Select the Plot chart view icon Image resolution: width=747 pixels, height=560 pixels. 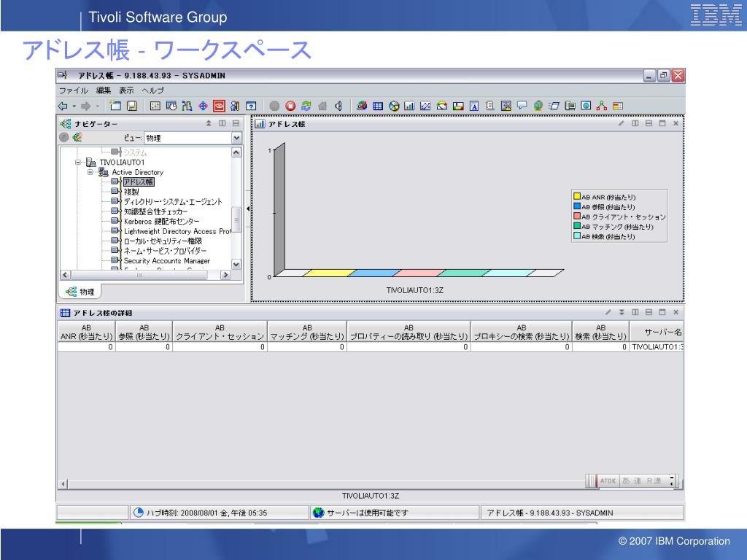pyautogui.click(x=425, y=106)
